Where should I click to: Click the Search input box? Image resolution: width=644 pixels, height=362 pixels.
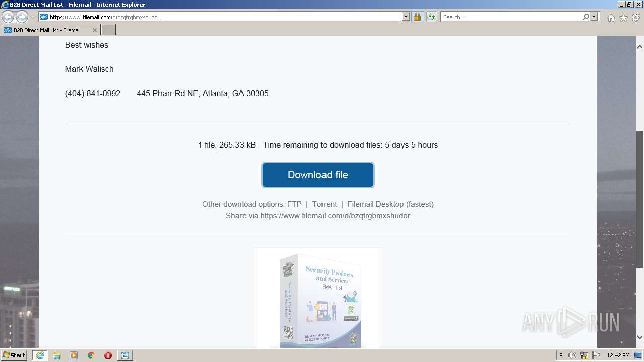pos(511,17)
